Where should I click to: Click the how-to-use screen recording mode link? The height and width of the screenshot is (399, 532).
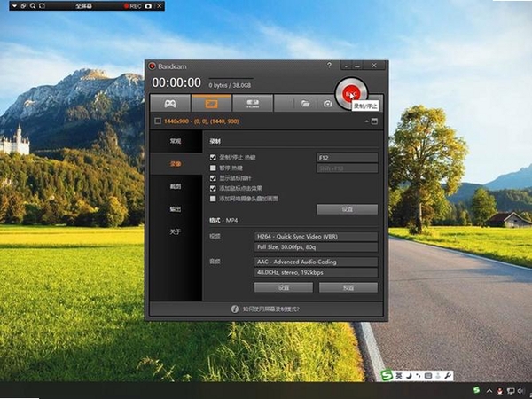coord(271,309)
